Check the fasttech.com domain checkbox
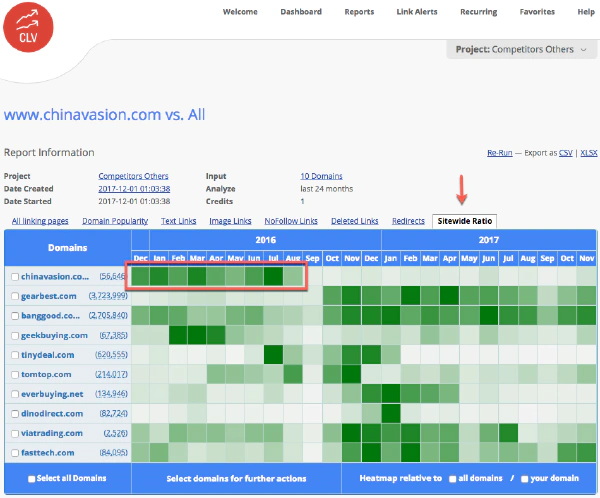The height and width of the screenshot is (498, 600). coord(15,453)
